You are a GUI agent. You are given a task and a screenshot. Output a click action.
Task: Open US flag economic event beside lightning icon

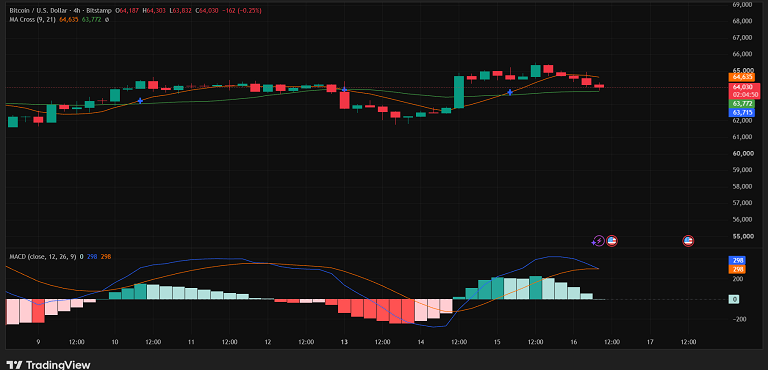tap(611, 241)
